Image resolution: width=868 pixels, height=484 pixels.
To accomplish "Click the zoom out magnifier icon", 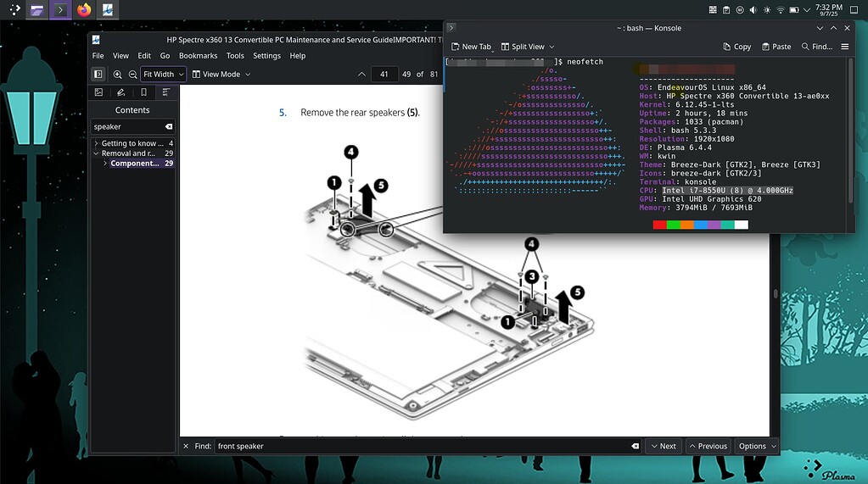I will click(x=132, y=74).
